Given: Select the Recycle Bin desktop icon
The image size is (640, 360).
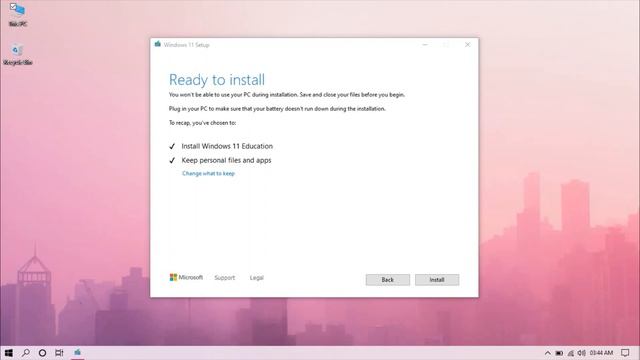Looking at the screenshot, I should point(18,54).
